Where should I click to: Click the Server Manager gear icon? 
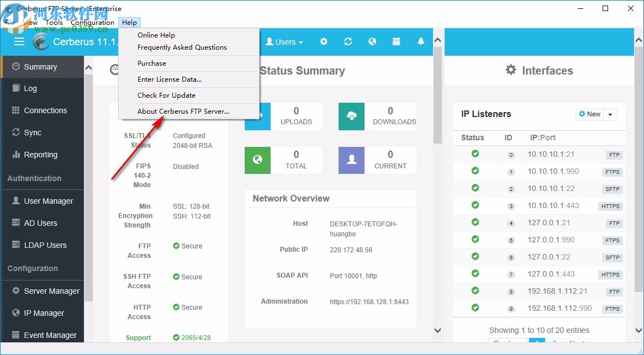pos(15,290)
